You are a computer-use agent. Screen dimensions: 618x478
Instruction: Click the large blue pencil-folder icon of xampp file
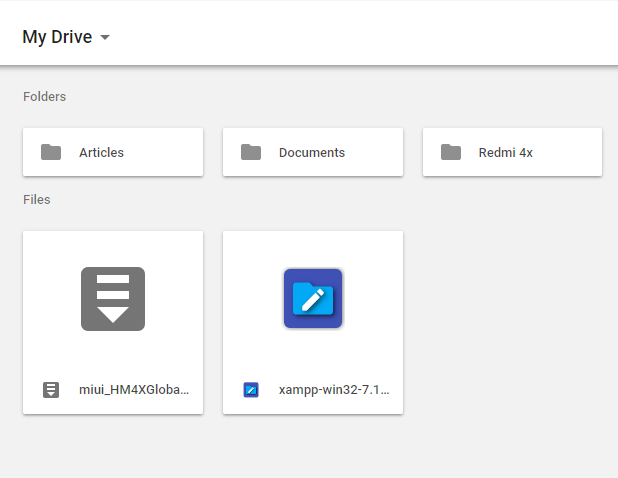point(313,298)
